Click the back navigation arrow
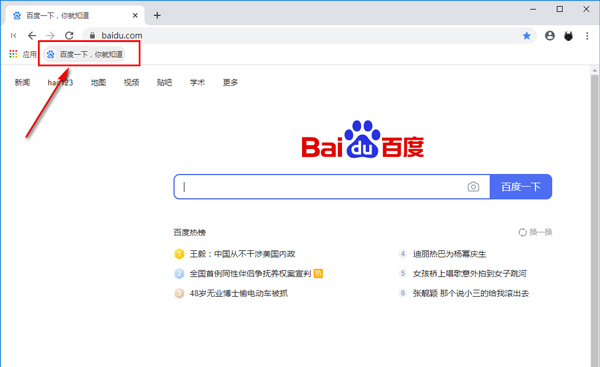This screenshot has width=600, height=367. (32, 36)
